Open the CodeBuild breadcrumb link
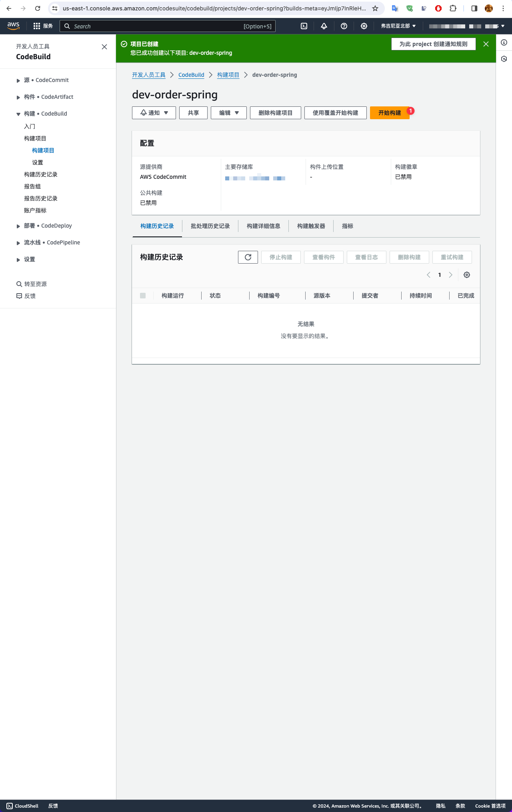 click(191, 75)
